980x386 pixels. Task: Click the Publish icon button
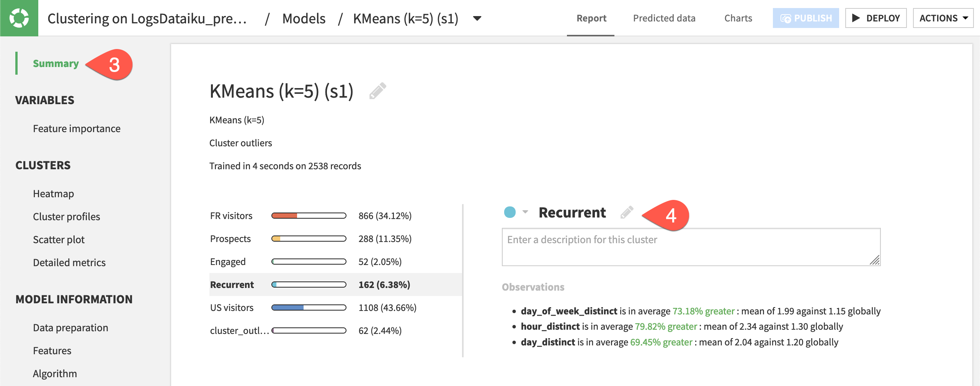click(785, 18)
